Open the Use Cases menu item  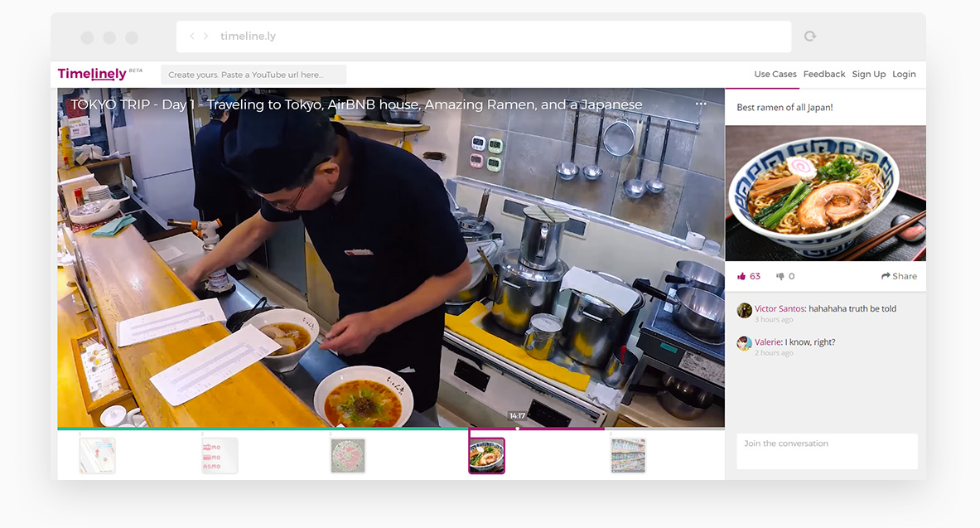775,75
